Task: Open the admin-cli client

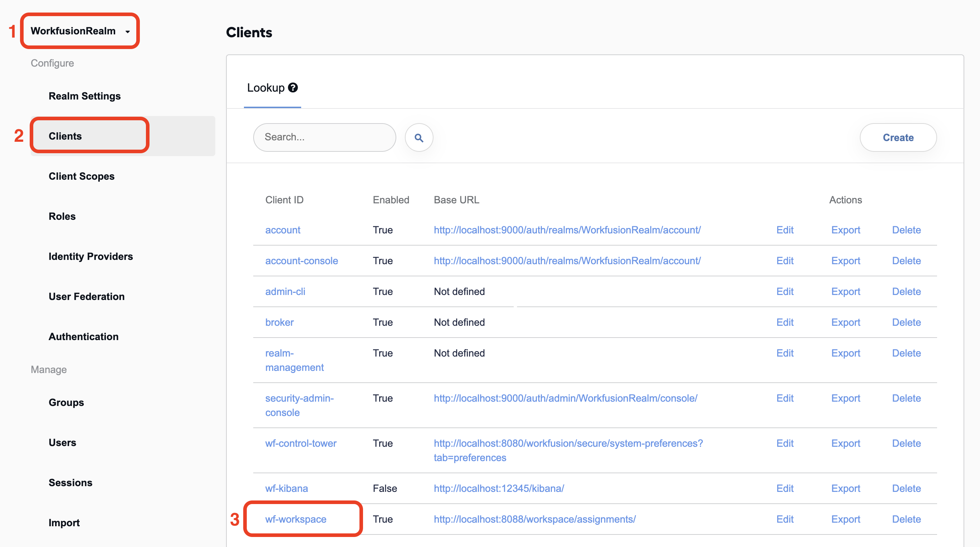Action: click(285, 292)
